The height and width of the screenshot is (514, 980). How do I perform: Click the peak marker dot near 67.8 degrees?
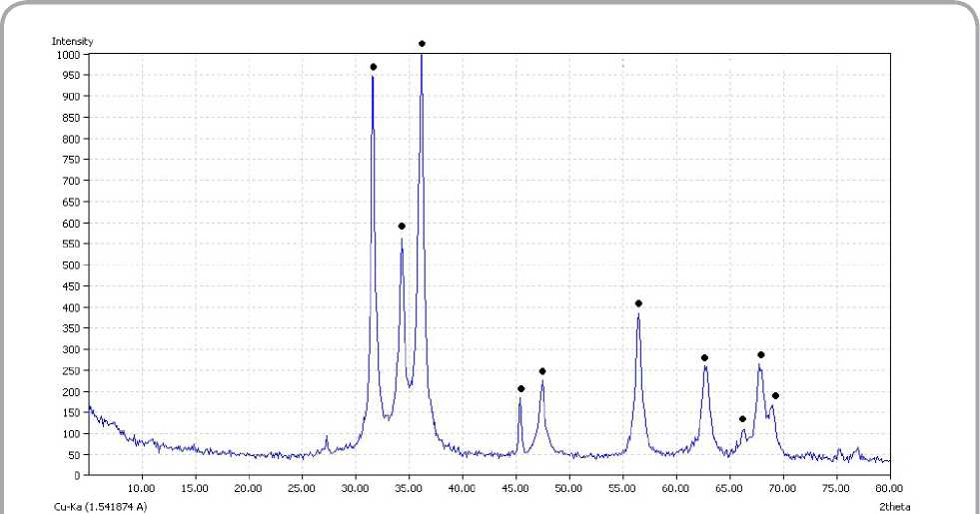pyautogui.click(x=760, y=354)
